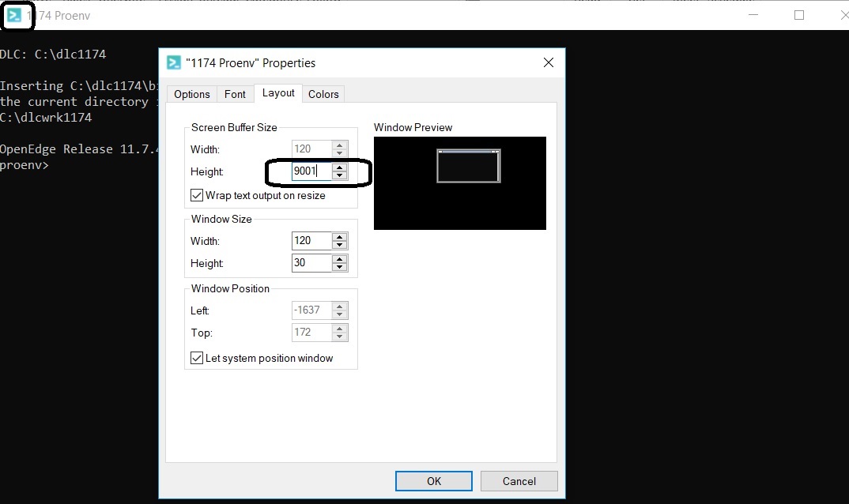Image resolution: width=849 pixels, height=504 pixels.
Task: Decrease Window Size Height with down arrow
Action: 340,267
